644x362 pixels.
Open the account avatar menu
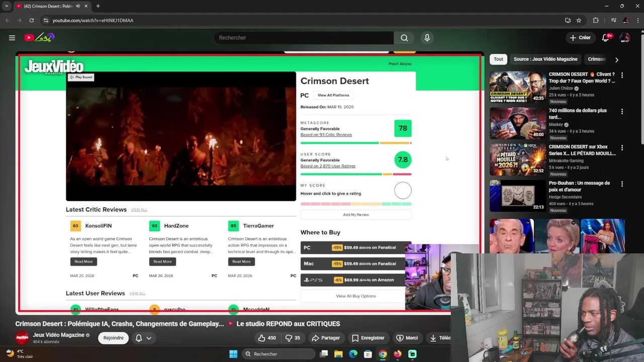tap(625, 38)
